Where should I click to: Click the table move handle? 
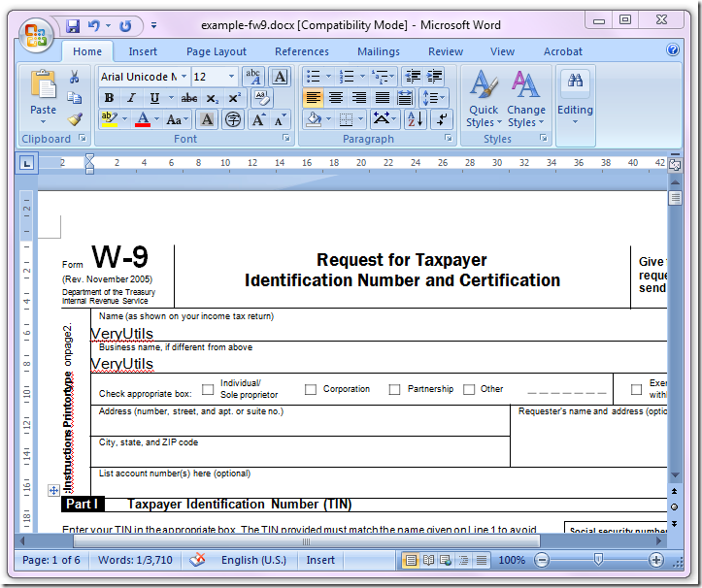point(53,490)
